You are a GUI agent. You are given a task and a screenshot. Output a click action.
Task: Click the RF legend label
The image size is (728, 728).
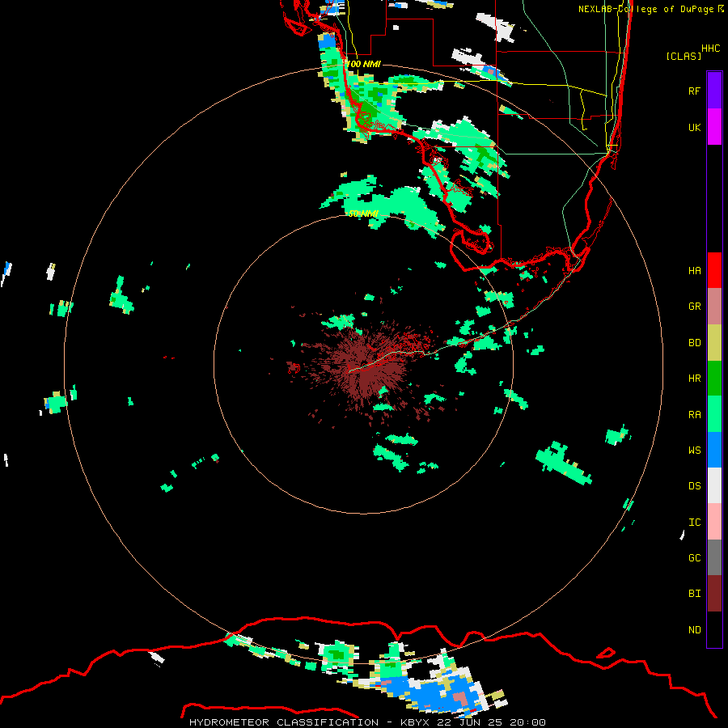coord(694,91)
